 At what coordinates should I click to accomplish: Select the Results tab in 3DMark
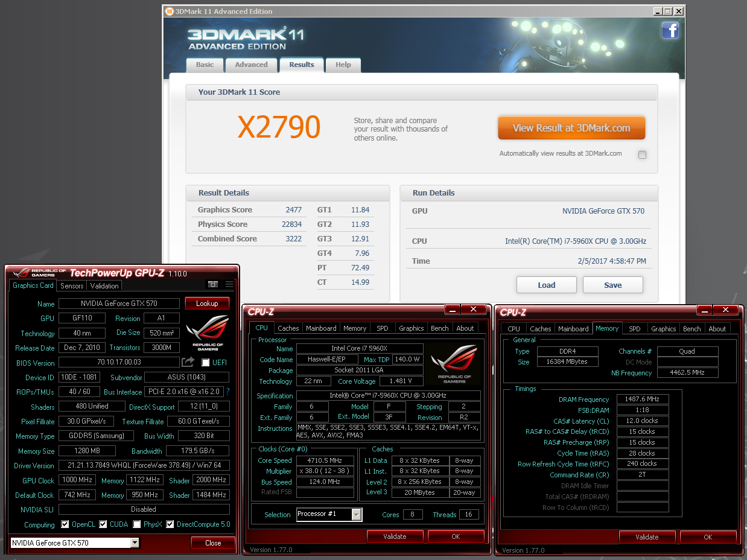(x=301, y=65)
